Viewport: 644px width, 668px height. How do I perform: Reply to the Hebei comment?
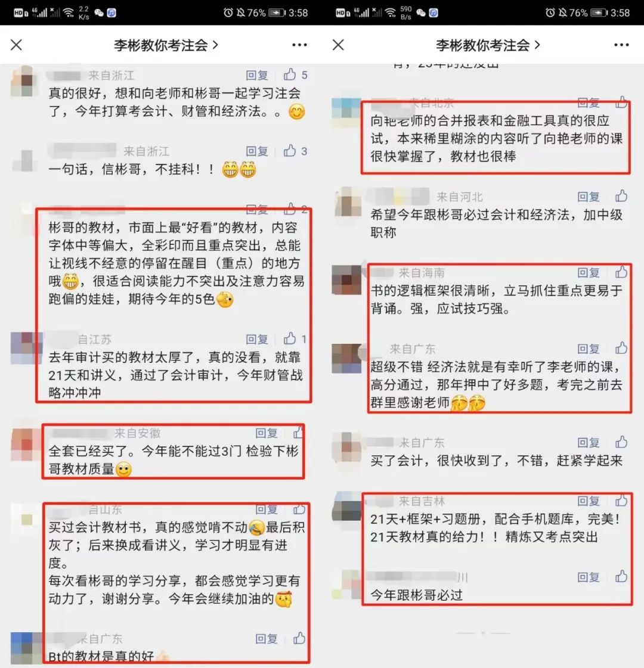point(589,197)
